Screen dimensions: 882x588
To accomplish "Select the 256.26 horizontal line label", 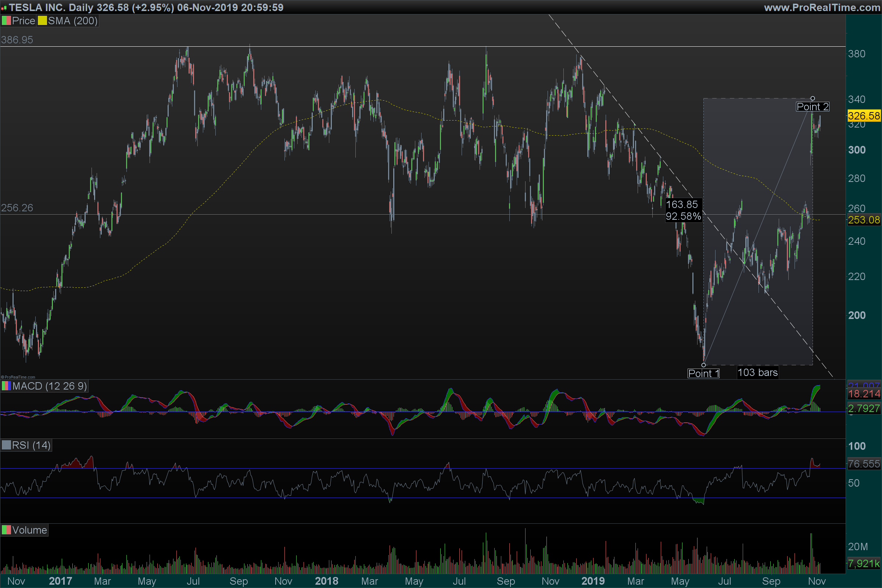I will tap(17, 208).
